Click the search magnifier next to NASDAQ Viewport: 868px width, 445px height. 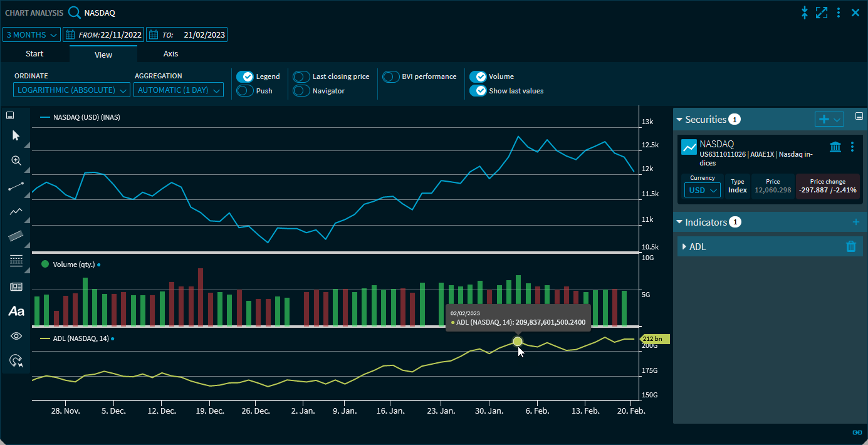(x=75, y=13)
